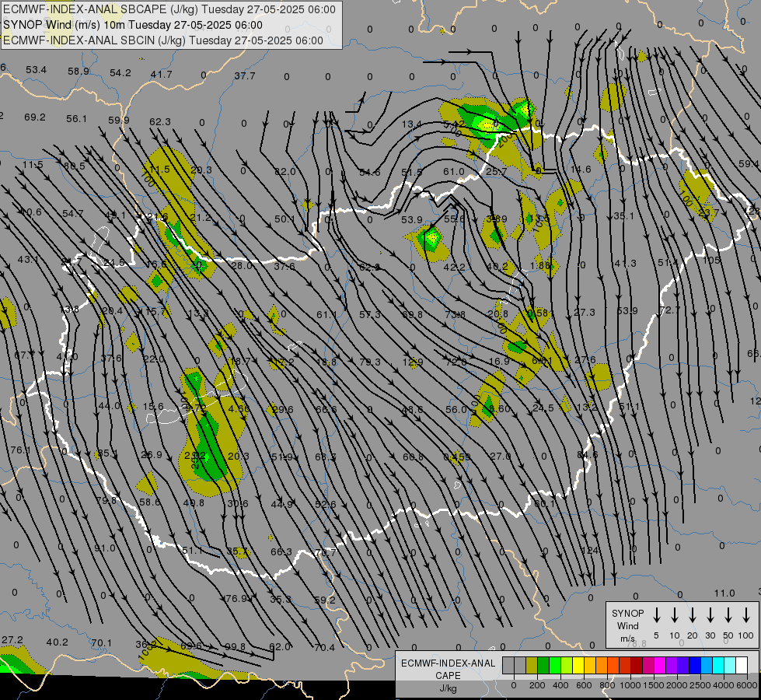Click the 'SYNOP Wind m/s' legend label
This screenshot has height=700, width=761.
(627, 625)
